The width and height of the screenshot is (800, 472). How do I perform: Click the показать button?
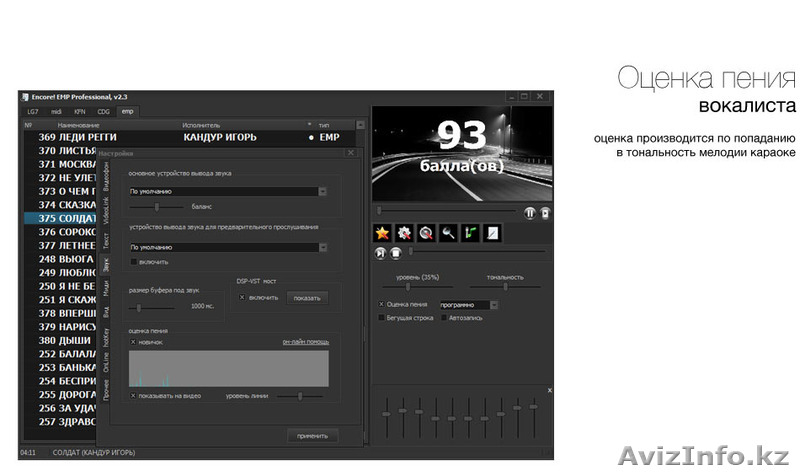307,298
